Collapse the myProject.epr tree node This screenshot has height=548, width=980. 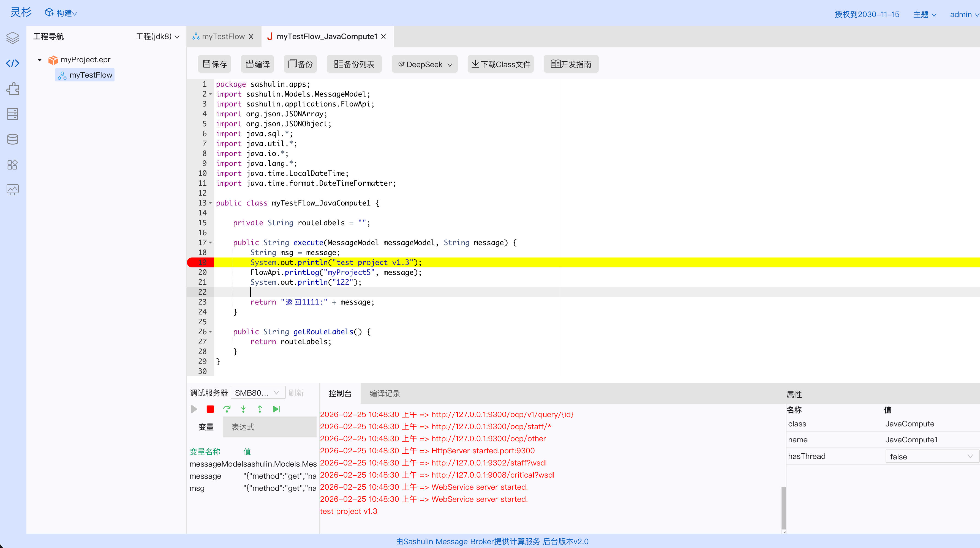click(40, 60)
